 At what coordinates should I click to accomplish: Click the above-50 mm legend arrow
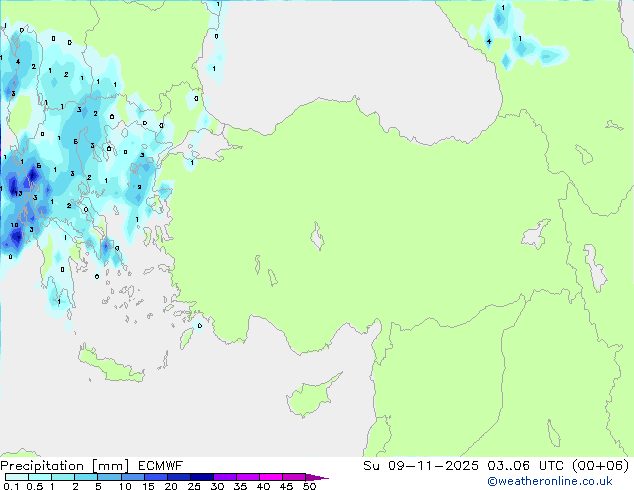(x=317, y=477)
